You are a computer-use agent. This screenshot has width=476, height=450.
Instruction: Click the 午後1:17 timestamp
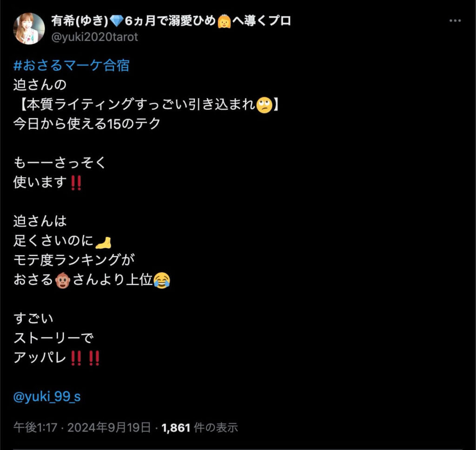point(35,428)
